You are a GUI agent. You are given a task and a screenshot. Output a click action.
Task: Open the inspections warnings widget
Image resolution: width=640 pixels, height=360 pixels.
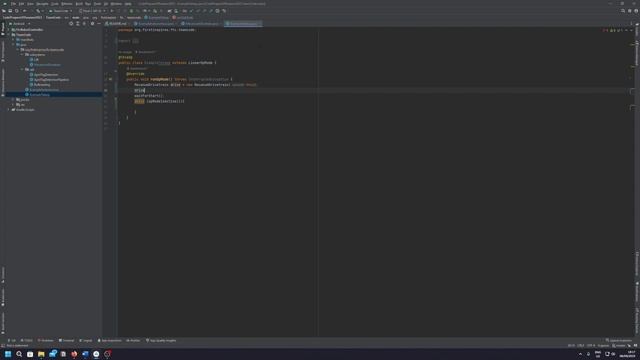(x=613, y=30)
